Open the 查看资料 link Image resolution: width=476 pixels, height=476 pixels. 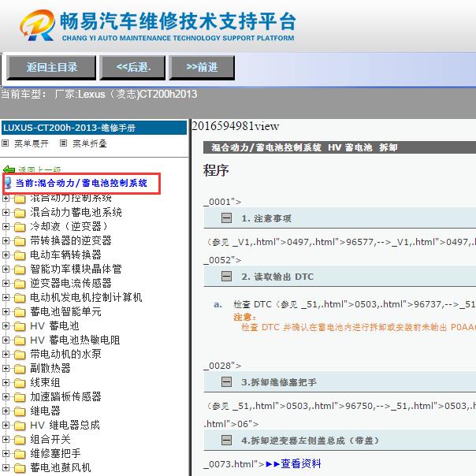293,463
